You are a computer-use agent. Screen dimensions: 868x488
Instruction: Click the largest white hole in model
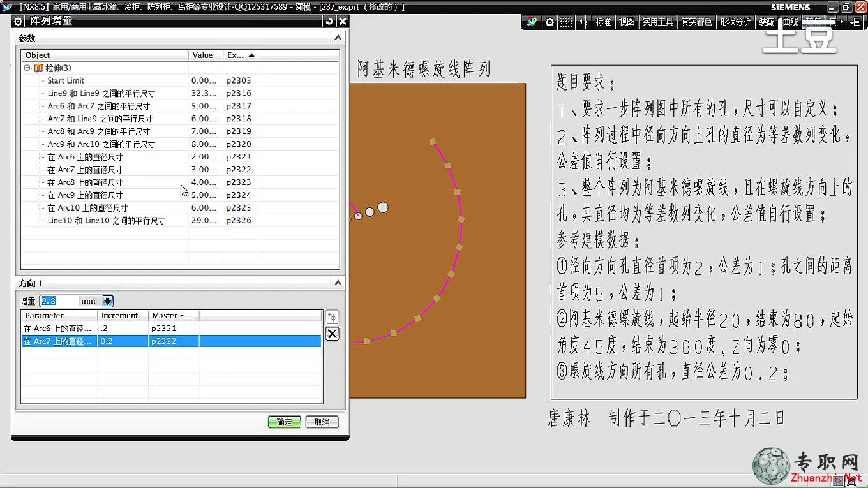click(x=383, y=207)
